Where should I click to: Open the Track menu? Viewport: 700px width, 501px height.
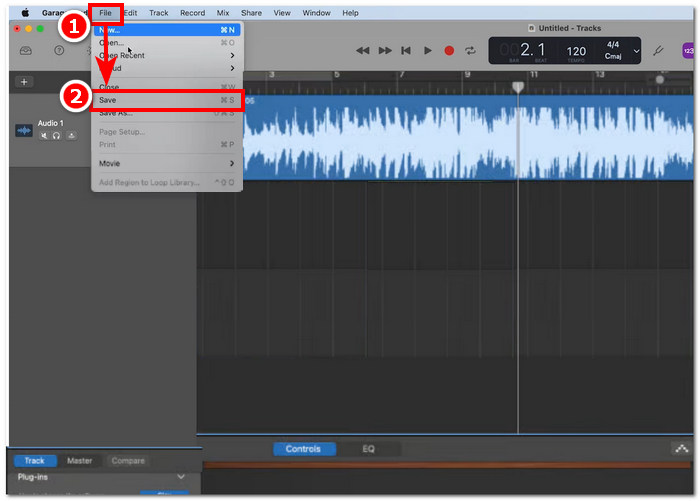click(x=158, y=13)
